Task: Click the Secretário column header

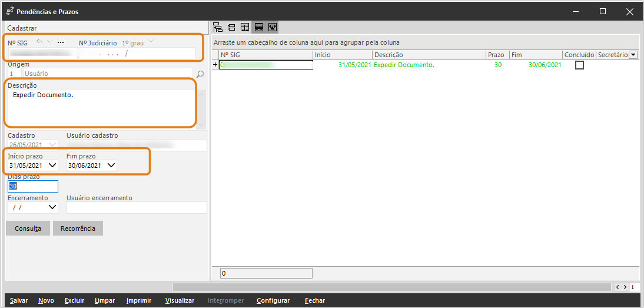Action: [612, 55]
